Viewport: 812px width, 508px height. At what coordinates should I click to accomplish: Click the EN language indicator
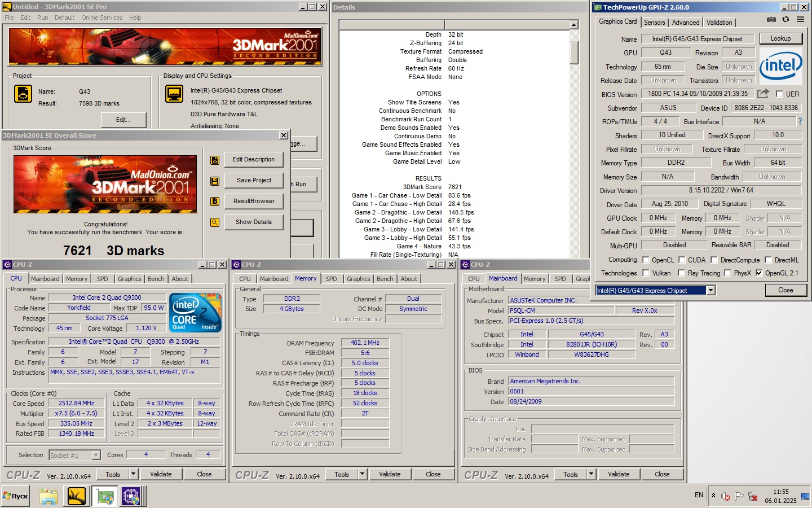[699, 495]
